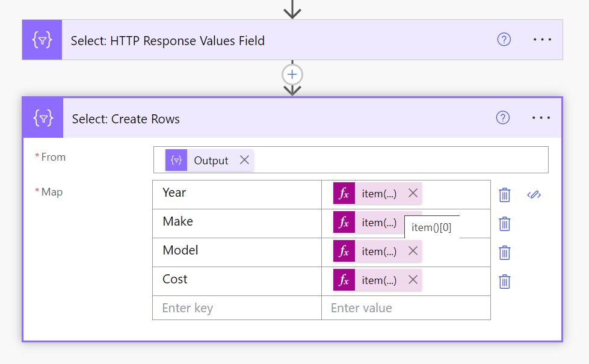
Task: Delete the Cost mapping row
Action: click(504, 280)
